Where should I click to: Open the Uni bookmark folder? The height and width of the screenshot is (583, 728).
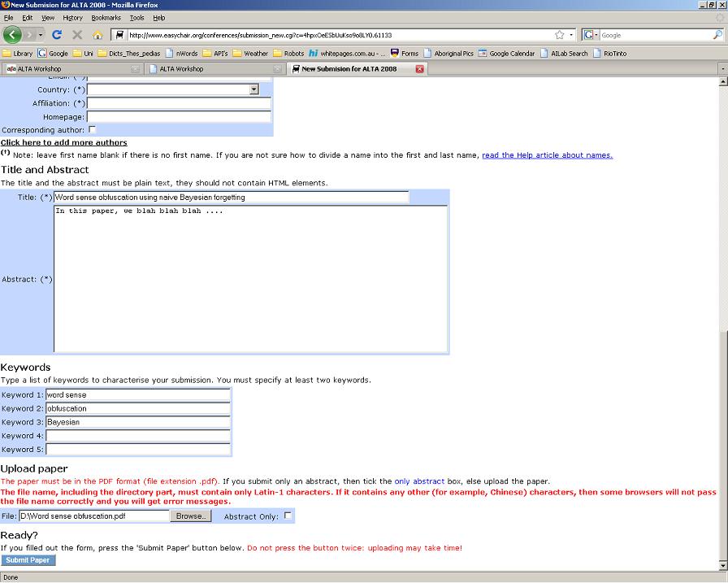point(83,54)
